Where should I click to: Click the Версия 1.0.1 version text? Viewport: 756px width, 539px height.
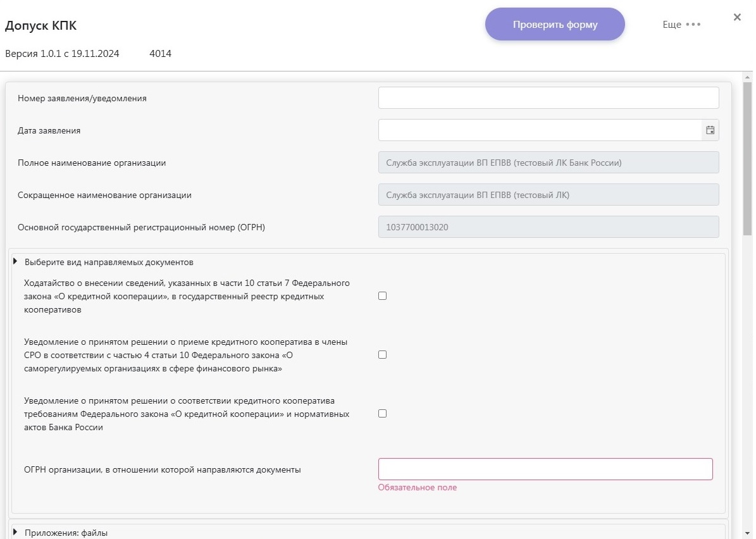pyautogui.click(x=62, y=54)
